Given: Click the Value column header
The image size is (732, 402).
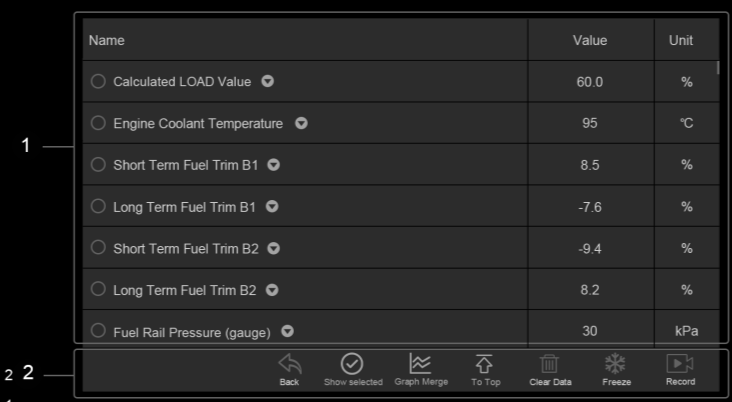Looking at the screenshot, I should pos(590,41).
